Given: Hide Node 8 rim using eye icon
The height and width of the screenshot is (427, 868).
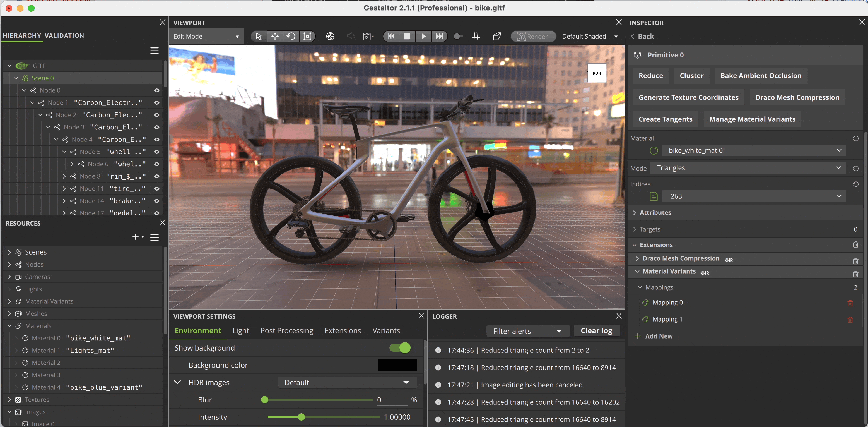Looking at the screenshot, I should [x=157, y=176].
